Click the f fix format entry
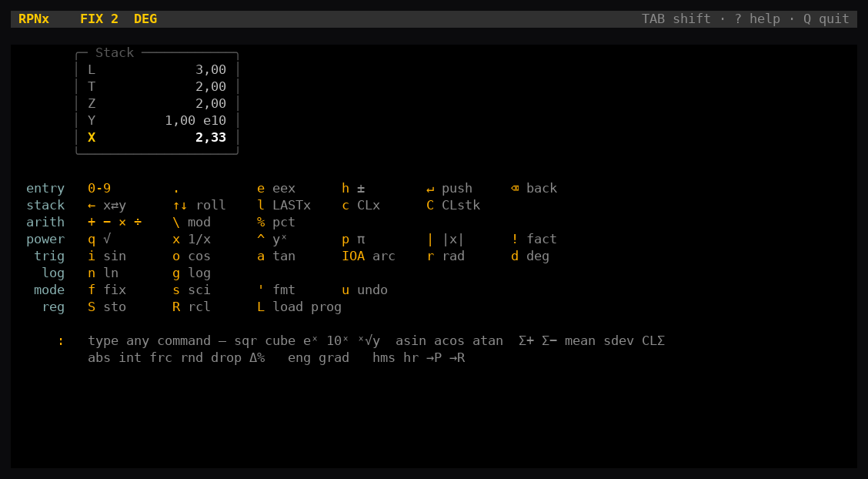Image resolution: width=868 pixels, height=479 pixels. coord(107,290)
